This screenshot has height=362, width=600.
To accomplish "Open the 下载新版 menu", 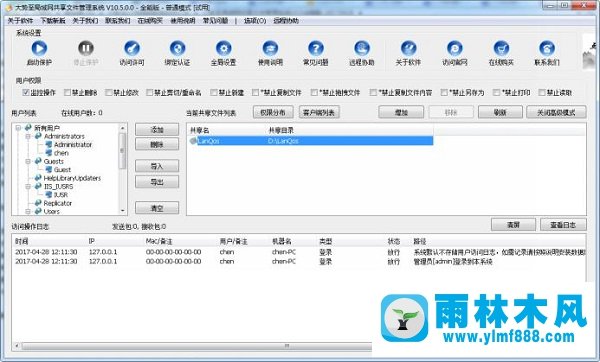I will pyautogui.click(x=53, y=21).
